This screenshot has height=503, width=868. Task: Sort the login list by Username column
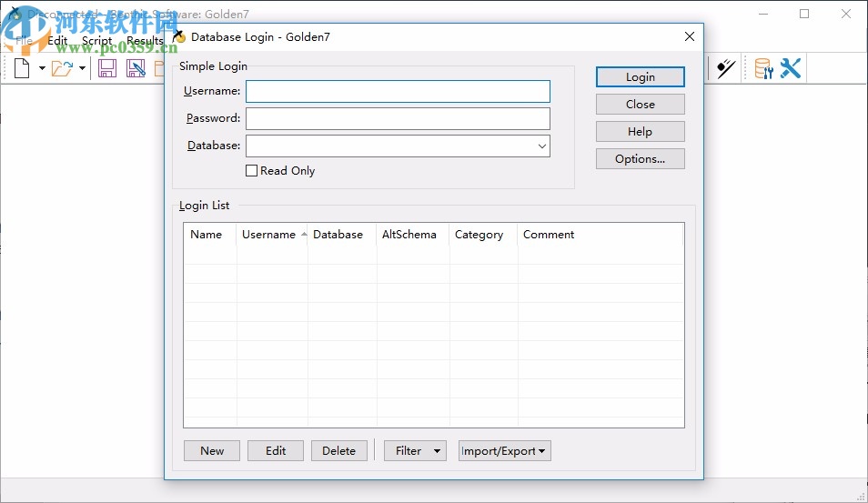[269, 235]
